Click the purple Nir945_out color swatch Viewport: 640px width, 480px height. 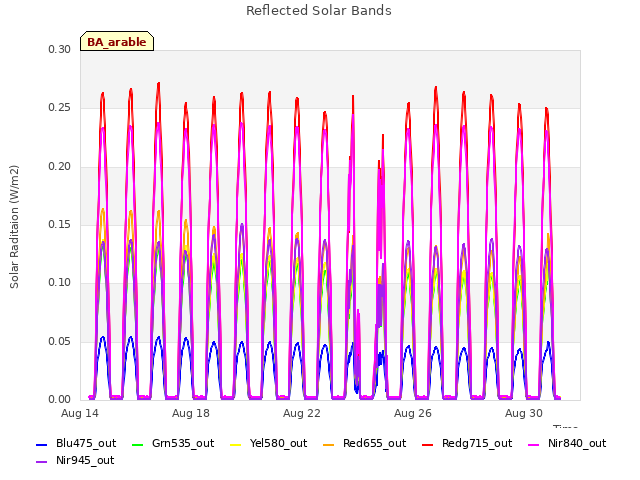(41, 462)
